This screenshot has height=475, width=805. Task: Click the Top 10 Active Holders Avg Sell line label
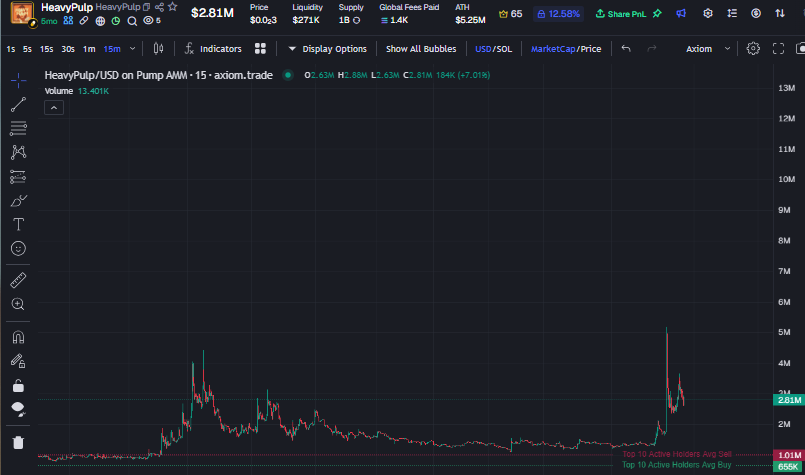[677, 454]
